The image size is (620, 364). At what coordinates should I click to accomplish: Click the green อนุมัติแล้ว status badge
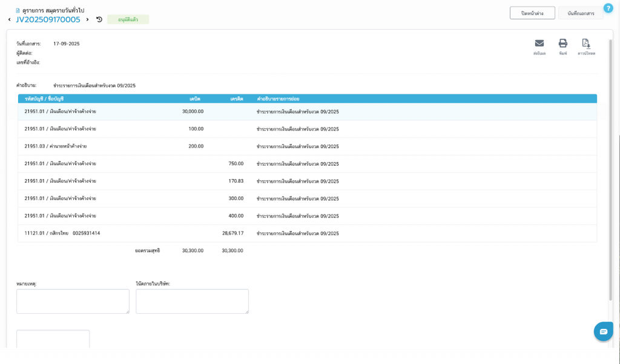pyautogui.click(x=128, y=19)
